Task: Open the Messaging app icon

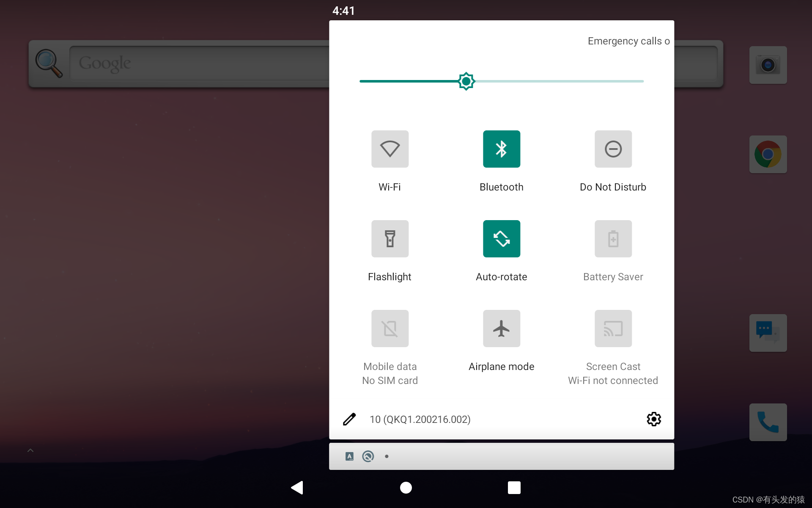Action: (x=768, y=333)
